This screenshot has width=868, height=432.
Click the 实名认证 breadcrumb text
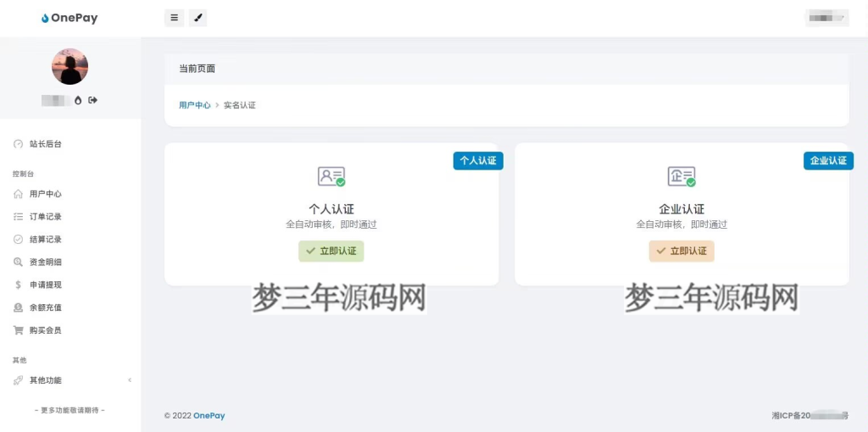click(x=240, y=105)
